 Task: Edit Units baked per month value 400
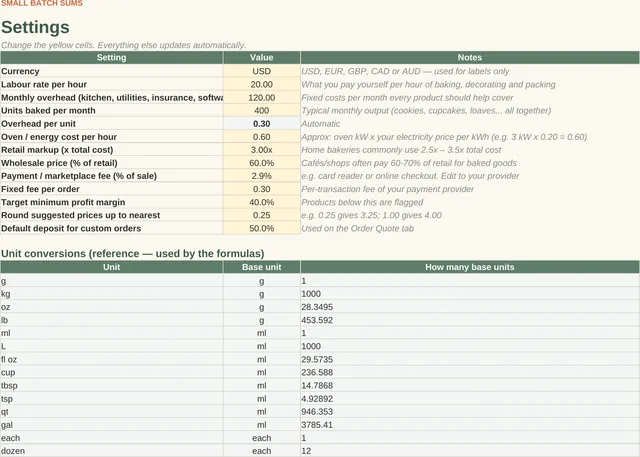(x=262, y=110)
